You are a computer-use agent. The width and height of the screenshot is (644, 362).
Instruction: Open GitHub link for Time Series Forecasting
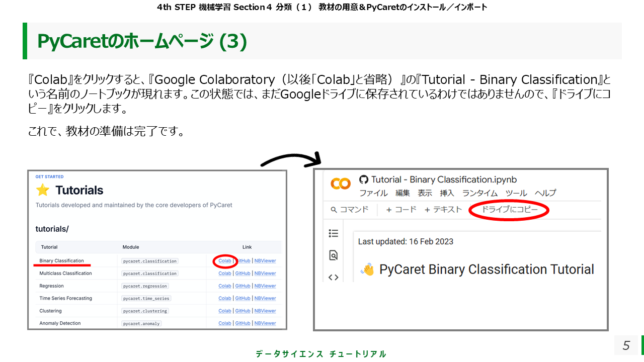(243, 298)
